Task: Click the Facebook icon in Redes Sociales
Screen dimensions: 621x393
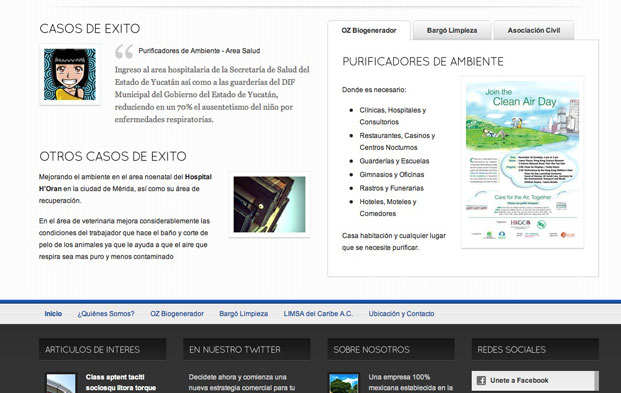Action: coord(481,381)
